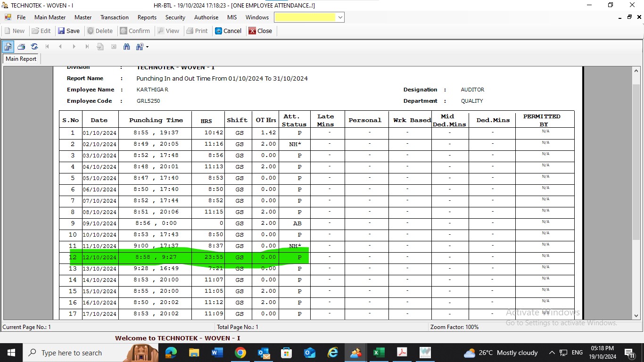Image resolution: width=644 pixels, height=362 pixels.
Task: Click the binoculars find text icon
Action: point(126,47)
